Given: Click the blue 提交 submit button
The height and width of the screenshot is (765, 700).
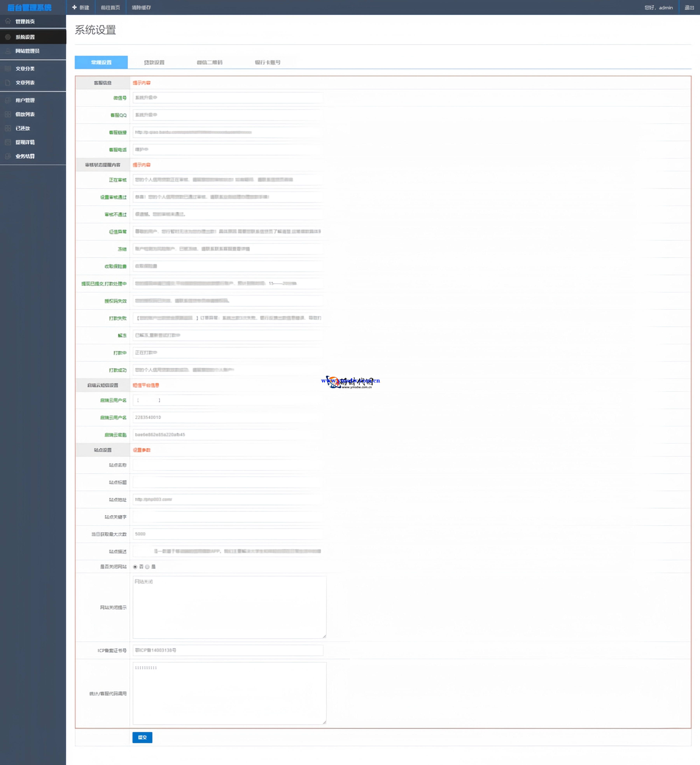Looking at the screenshot, I should click(142, 737).
